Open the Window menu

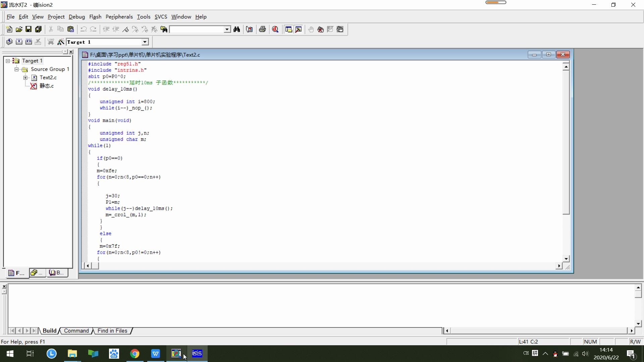181,17
